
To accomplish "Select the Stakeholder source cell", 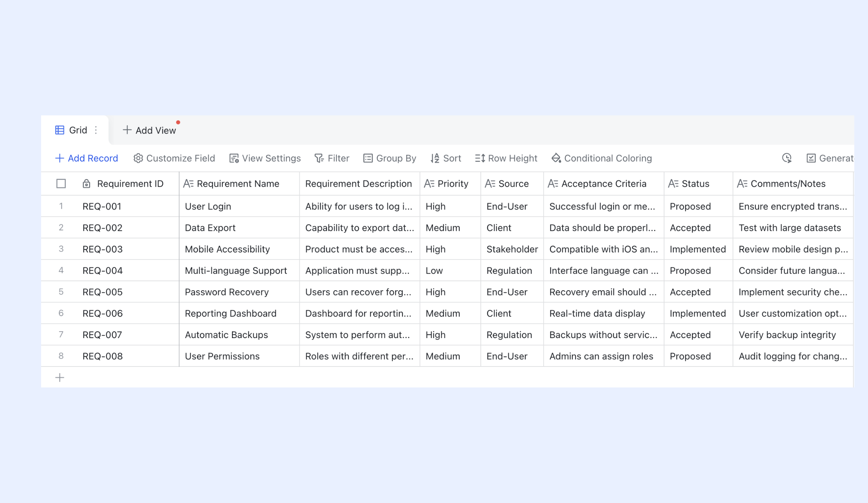I will pyautogui.click(x=512, y=249).
